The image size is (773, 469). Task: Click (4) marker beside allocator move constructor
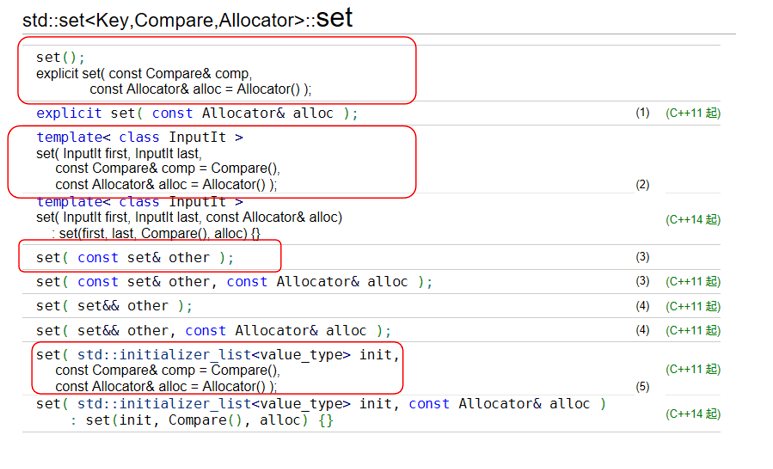642,330
